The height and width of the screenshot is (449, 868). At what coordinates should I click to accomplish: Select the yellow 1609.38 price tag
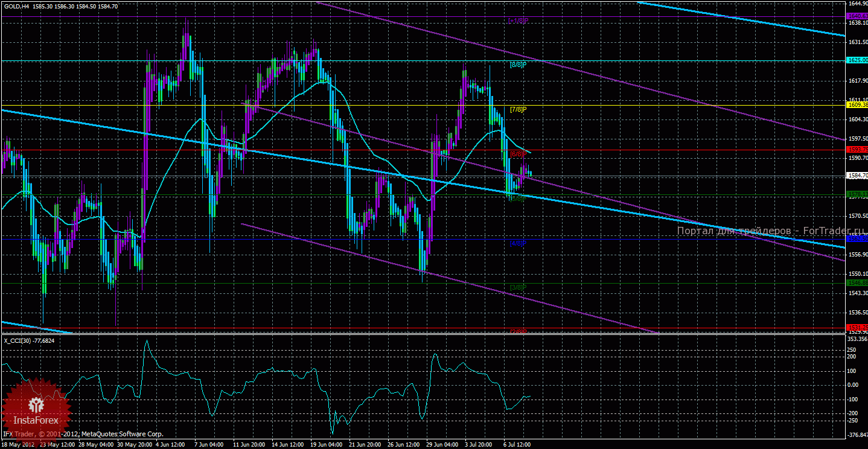(x=857, y=105)
